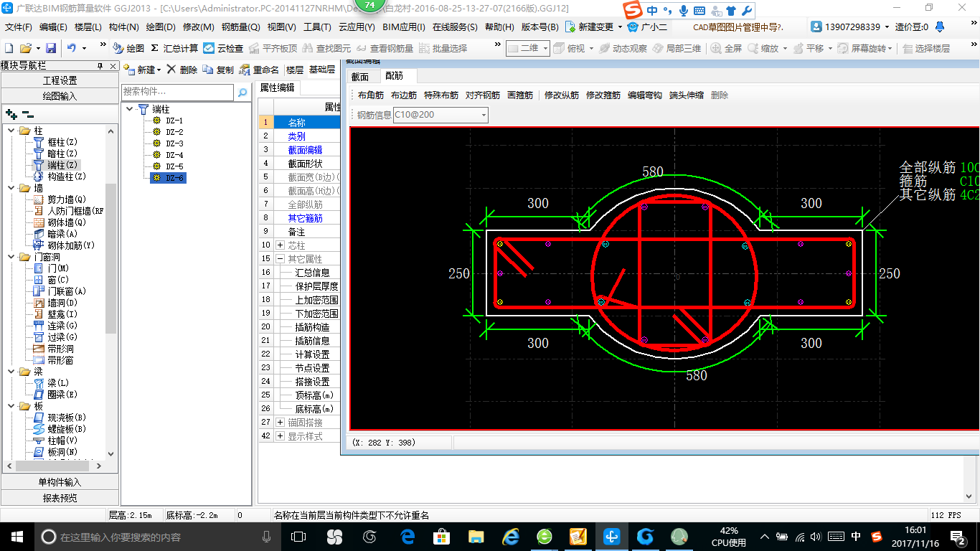Image resolution: width=980 pixels, height=551 pixels.
Task: Click 布边筋 button
Action: pyautogui.click(x=404, y=95)
